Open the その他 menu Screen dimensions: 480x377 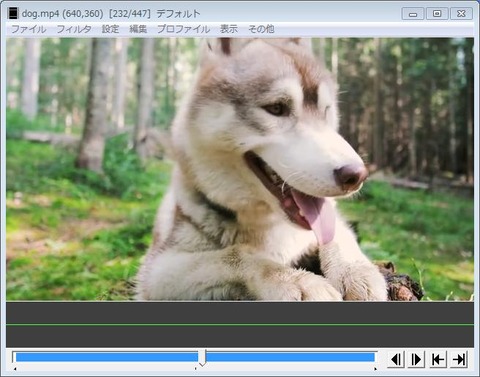point(261,29)
